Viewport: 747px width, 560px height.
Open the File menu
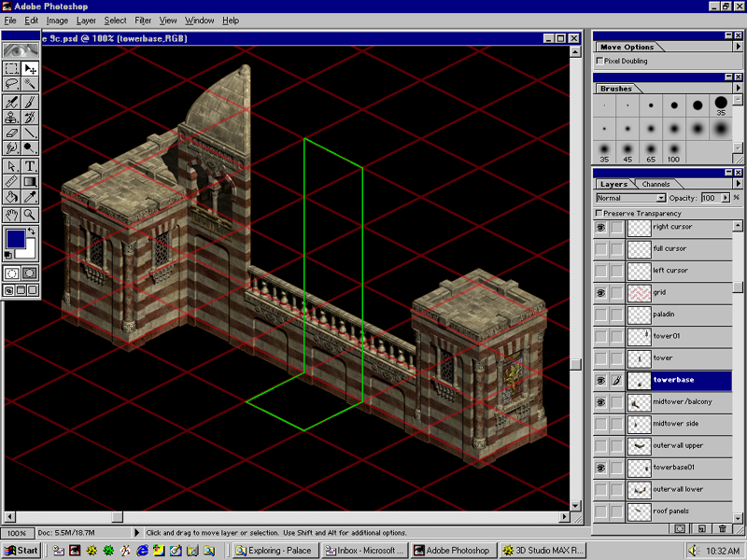[10, 21]
